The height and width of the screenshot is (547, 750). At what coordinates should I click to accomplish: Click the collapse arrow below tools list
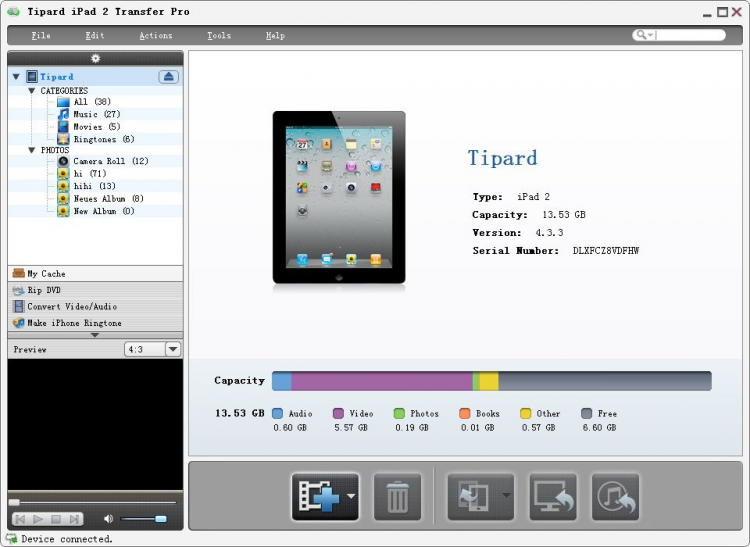pos(95,335)
